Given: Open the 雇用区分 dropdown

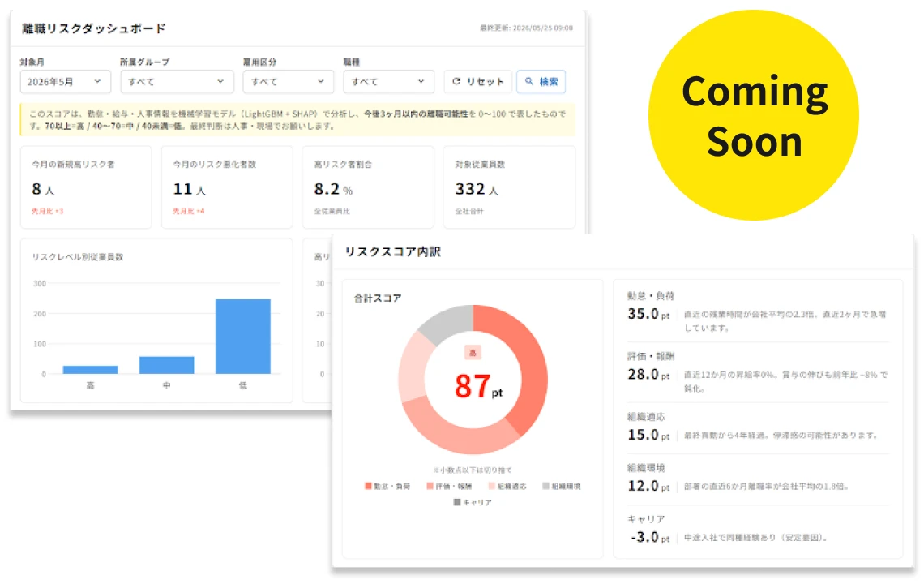Looking at the screenshot, I should [x=289, y=81].
